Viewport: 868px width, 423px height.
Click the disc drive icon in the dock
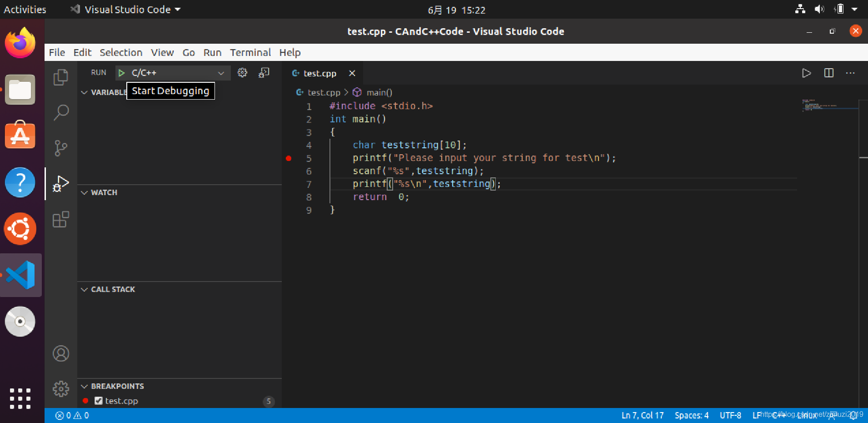pos(20,322)
